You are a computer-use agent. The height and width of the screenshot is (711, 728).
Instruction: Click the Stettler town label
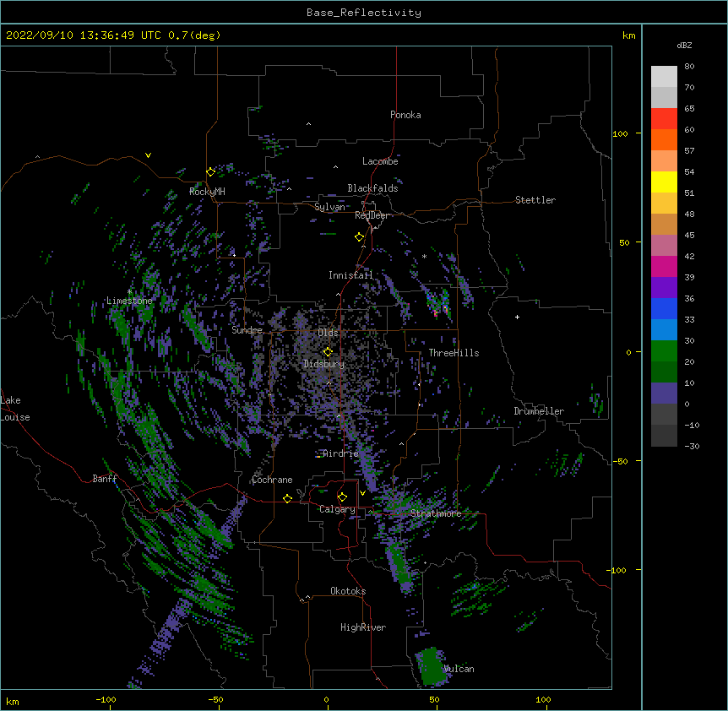click(x=535, y=200)
